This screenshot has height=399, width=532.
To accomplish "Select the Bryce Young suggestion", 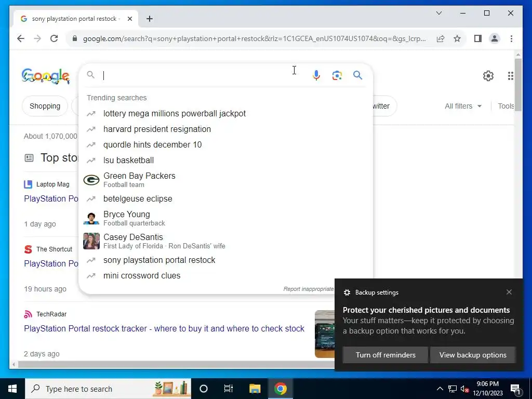I will [x=225, y=218].
